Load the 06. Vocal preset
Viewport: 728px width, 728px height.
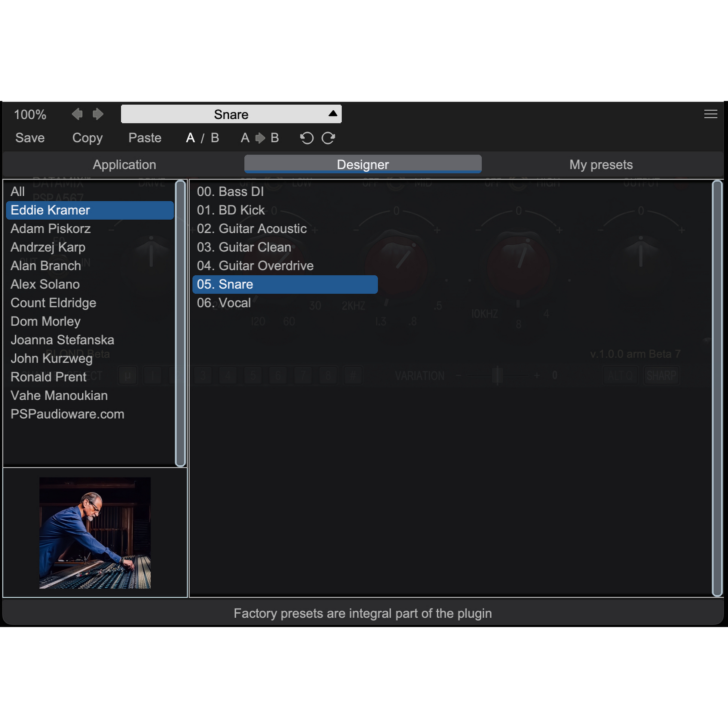point(224,303)
